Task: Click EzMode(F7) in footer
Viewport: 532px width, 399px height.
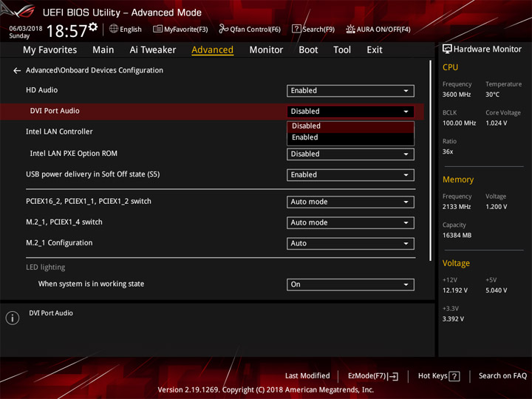Action: pyautogui.click(x=367, y=376)
